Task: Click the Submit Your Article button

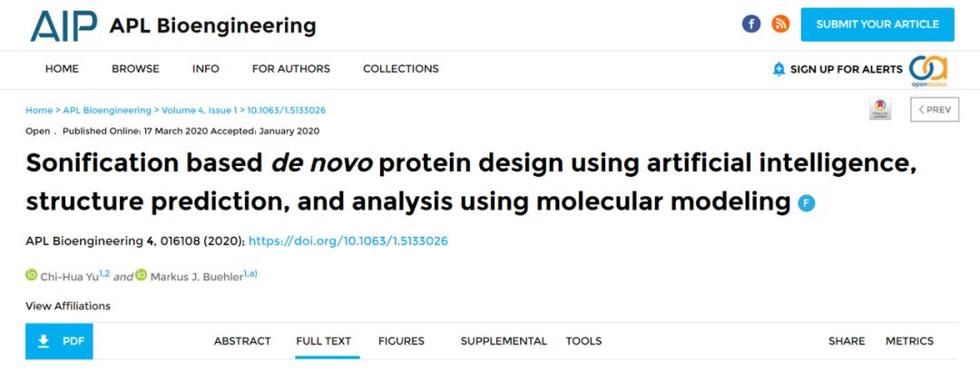Action: tap(877, 24)
